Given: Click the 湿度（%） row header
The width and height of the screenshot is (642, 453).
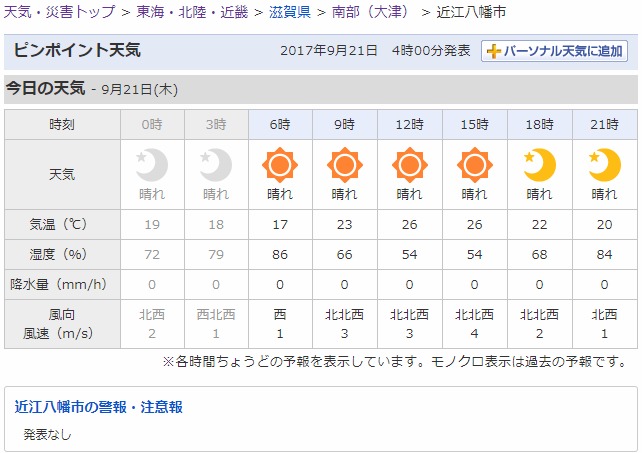Looking at the screenshot, I should pyautogui.click(x=62, y=254).
